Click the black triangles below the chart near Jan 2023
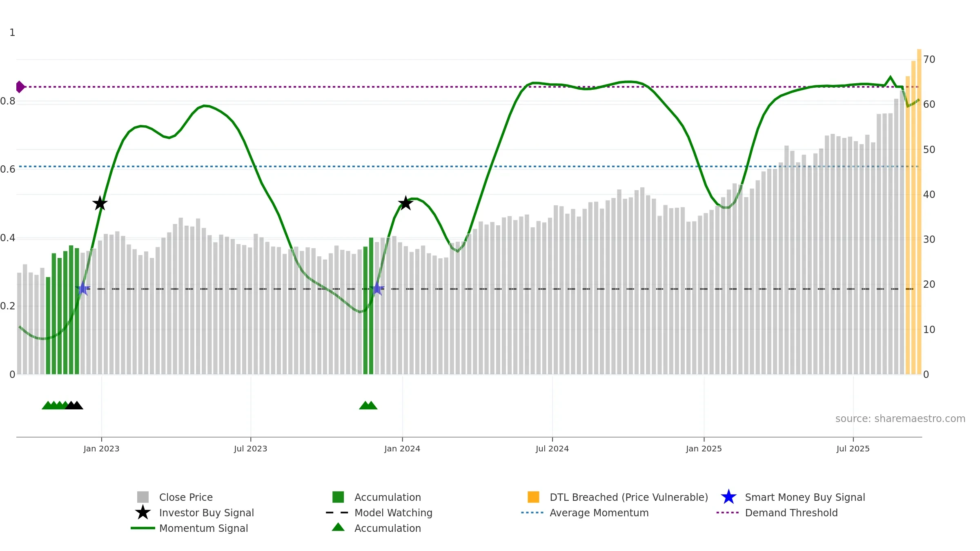This screenshot has width=980, height=551. [74, 405]
